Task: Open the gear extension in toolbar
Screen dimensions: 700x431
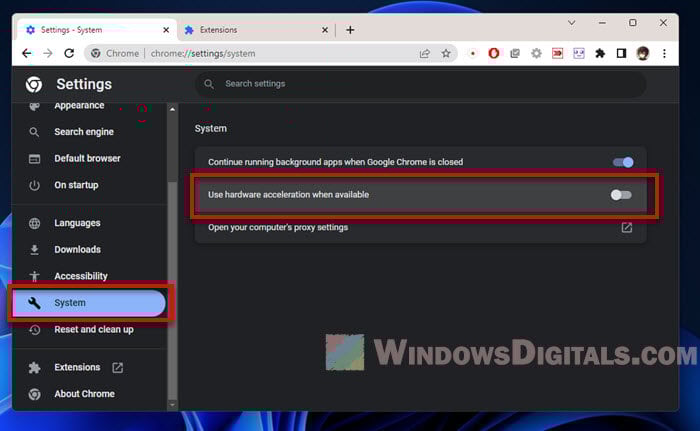Action: coord(536,54)
